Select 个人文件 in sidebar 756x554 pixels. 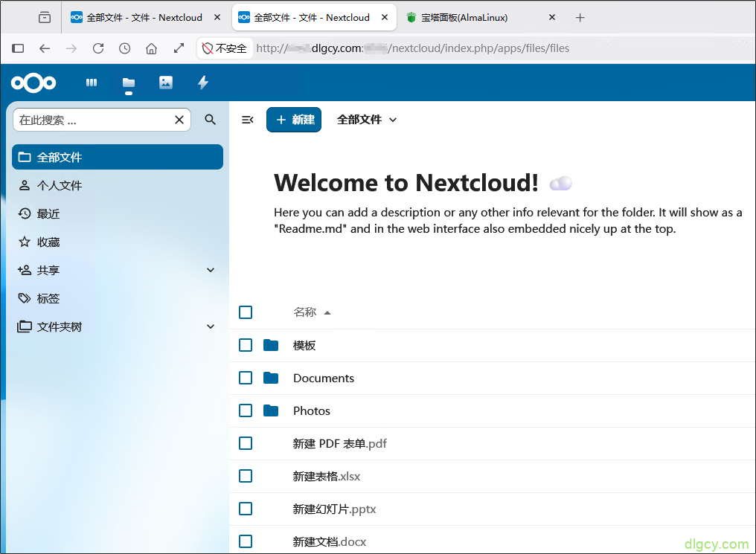[117, 185]
